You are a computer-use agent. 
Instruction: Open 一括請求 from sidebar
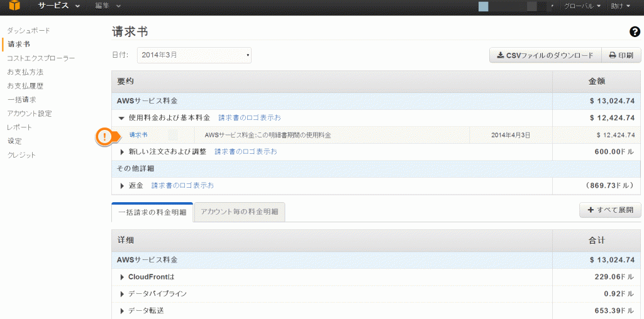[x=22, y=100]
